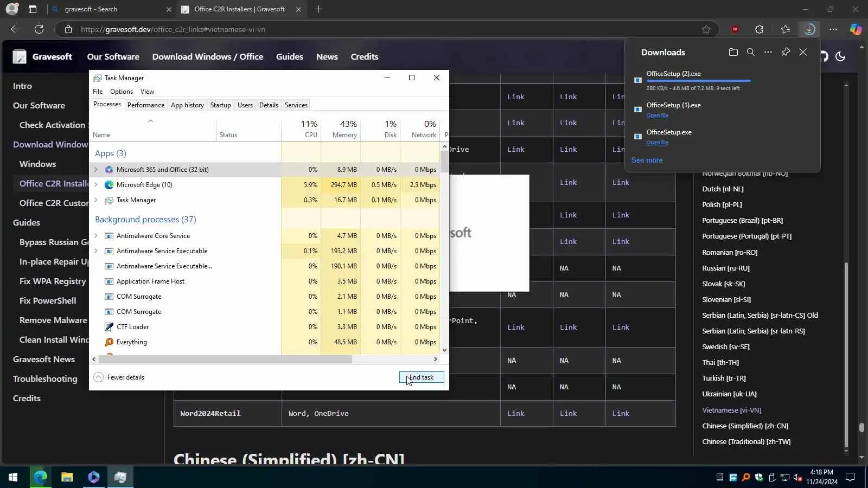Viewport: 868px width, 488px height.
Task: View site information via the lock icon
Action: [68, 29]
